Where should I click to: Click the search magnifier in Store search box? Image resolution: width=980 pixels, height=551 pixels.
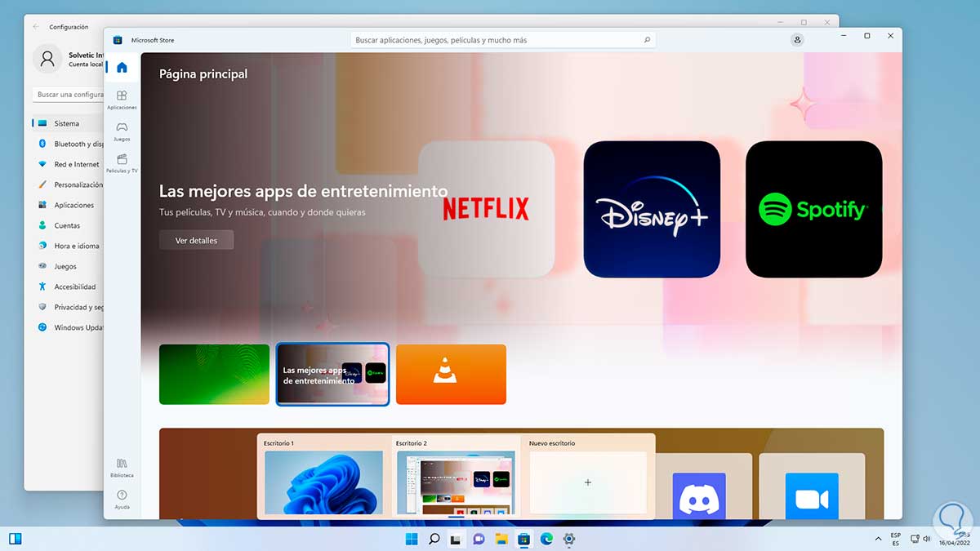pos(647,40)
